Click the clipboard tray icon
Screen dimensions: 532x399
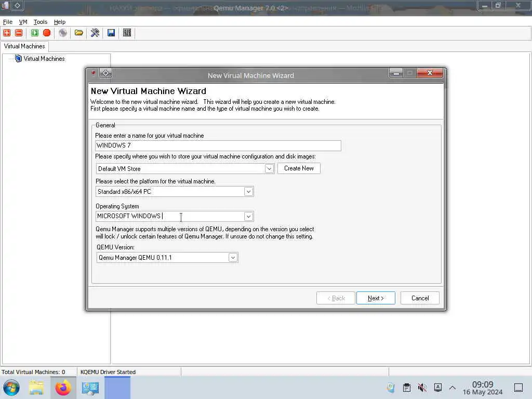click(x=406, y=388)
